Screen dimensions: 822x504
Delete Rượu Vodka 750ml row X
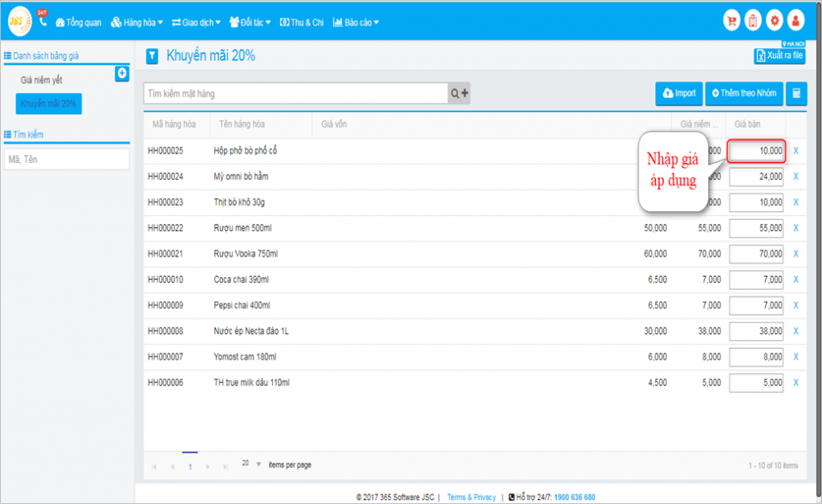[796, 254]
